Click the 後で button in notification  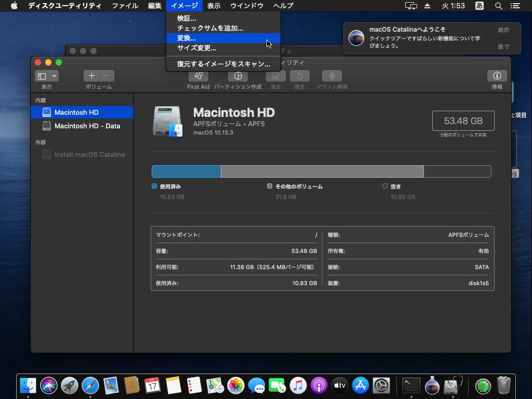pyautogui.click(x=503, y=46)
